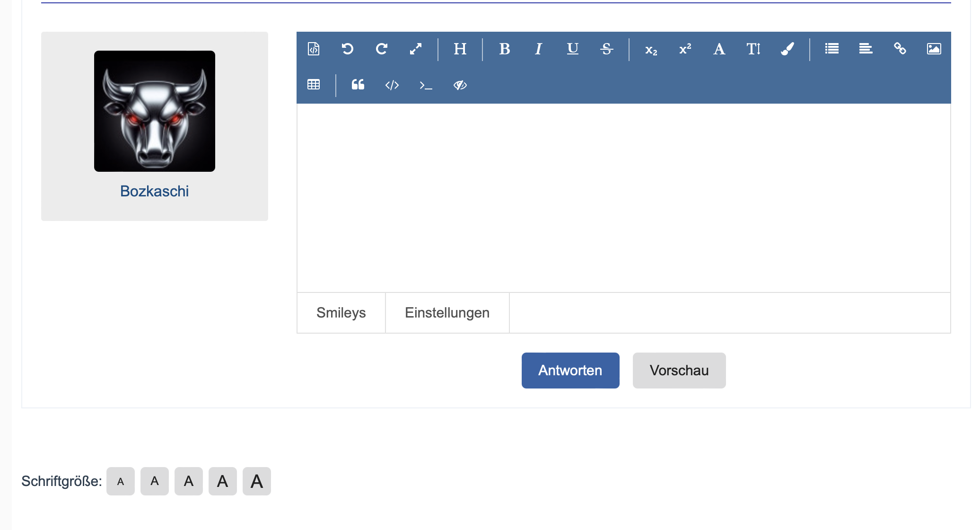Toggle source code view icon
This screenshot has height=530, width=980.
coord(314,49)
